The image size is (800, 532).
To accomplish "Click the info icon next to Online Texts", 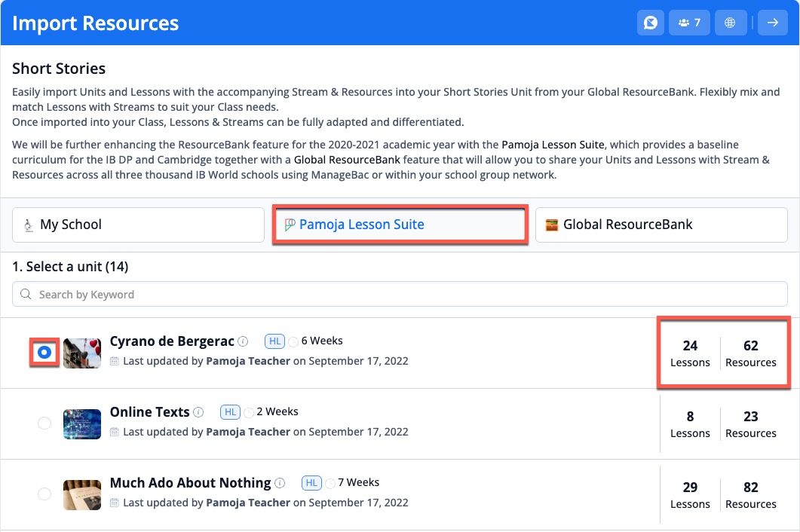I will [x=198, y=412].
